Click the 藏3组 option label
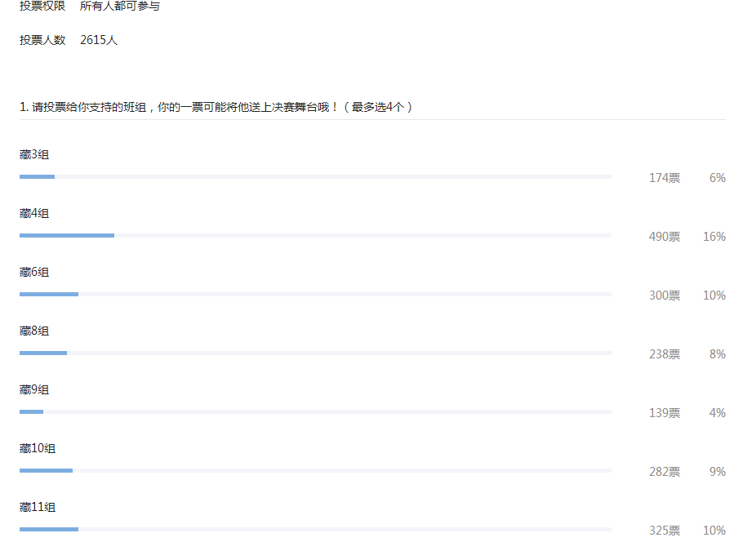This screenshot has height=551, width=756. [x=34, y=155]
